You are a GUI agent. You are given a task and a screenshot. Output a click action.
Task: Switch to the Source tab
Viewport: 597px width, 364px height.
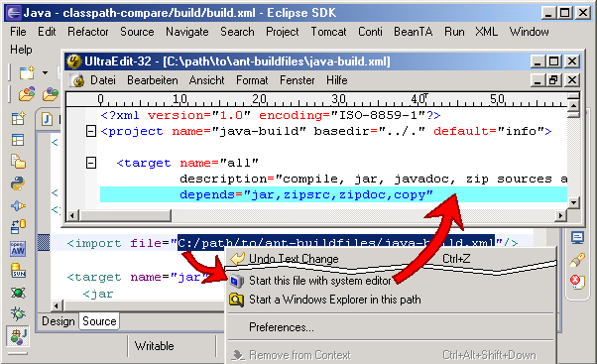coord(99,321)
